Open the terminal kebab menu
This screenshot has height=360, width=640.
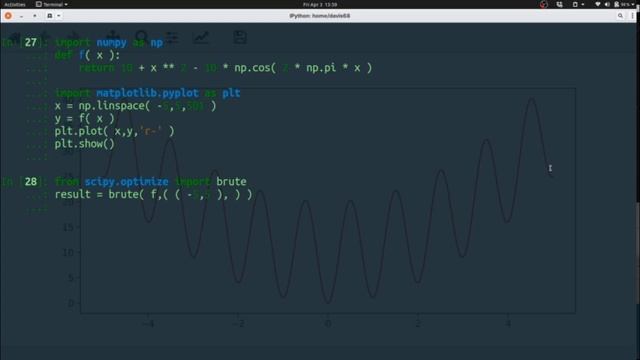632,16
